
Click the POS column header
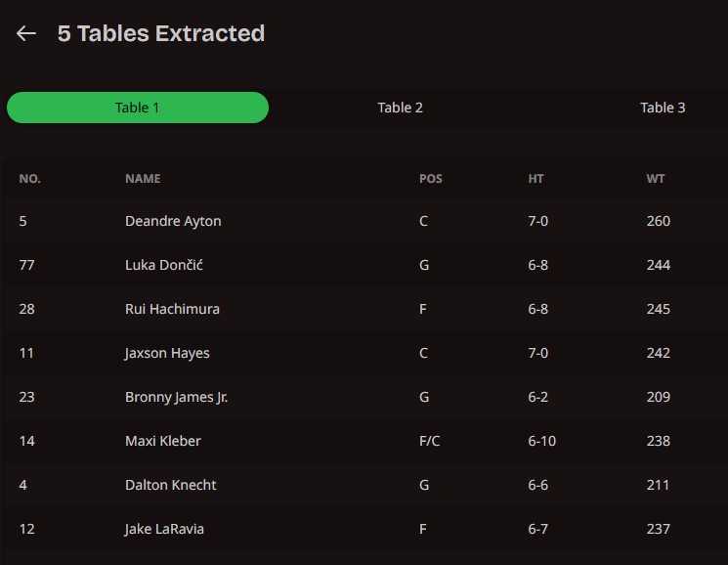click(x=431, y=179)
